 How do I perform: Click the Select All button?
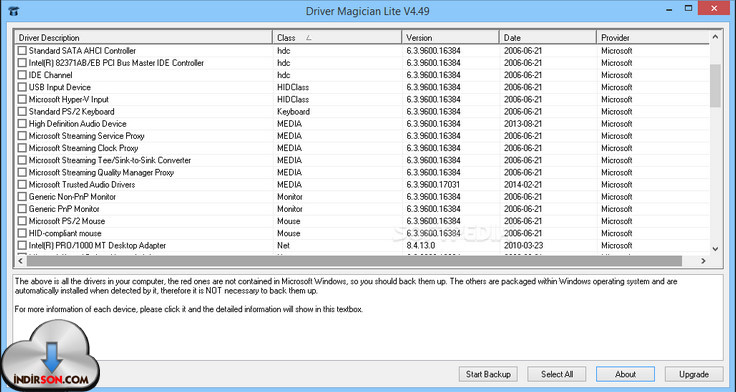(557, 374)
